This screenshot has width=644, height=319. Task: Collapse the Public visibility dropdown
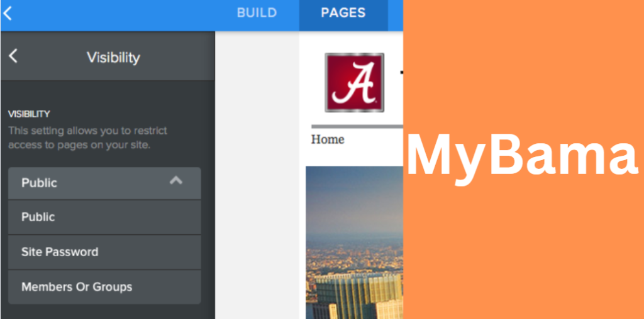tap(104, 183)
